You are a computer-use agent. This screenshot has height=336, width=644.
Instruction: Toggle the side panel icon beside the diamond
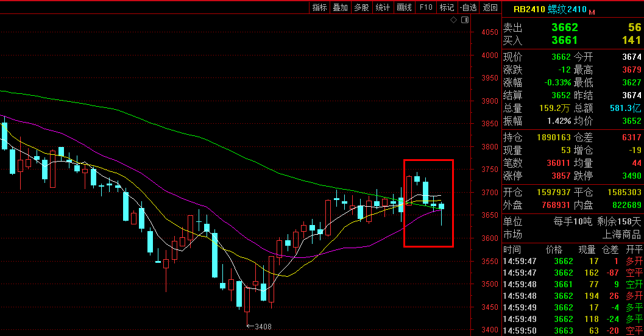click(x=465, y=20)
